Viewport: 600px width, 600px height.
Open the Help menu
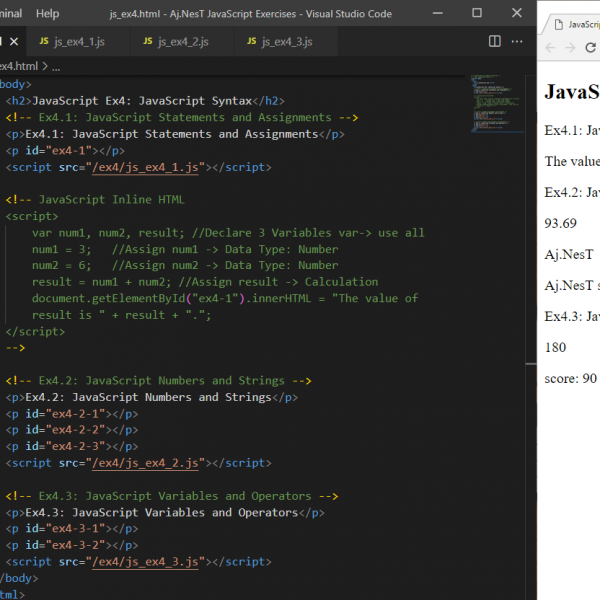pos(47,14)
